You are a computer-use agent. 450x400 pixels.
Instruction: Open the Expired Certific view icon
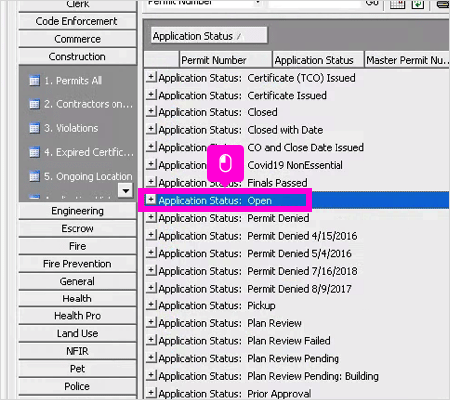click(34, 152)
